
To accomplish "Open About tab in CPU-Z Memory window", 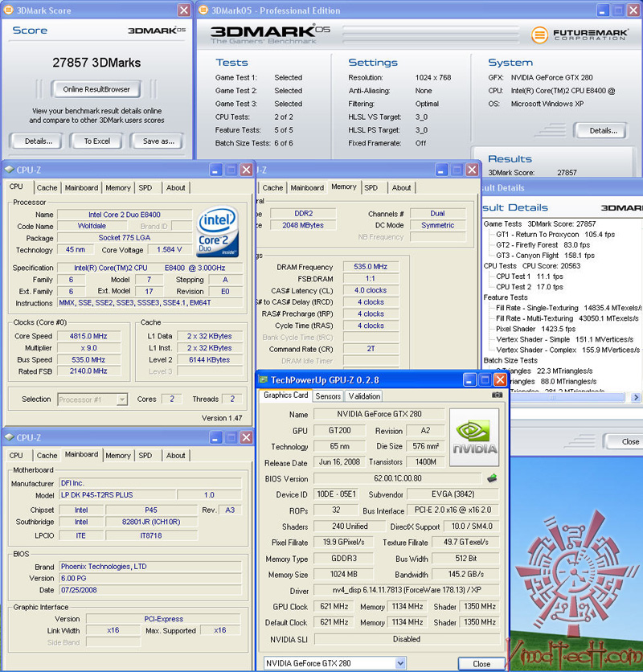I will click(401, 188).
